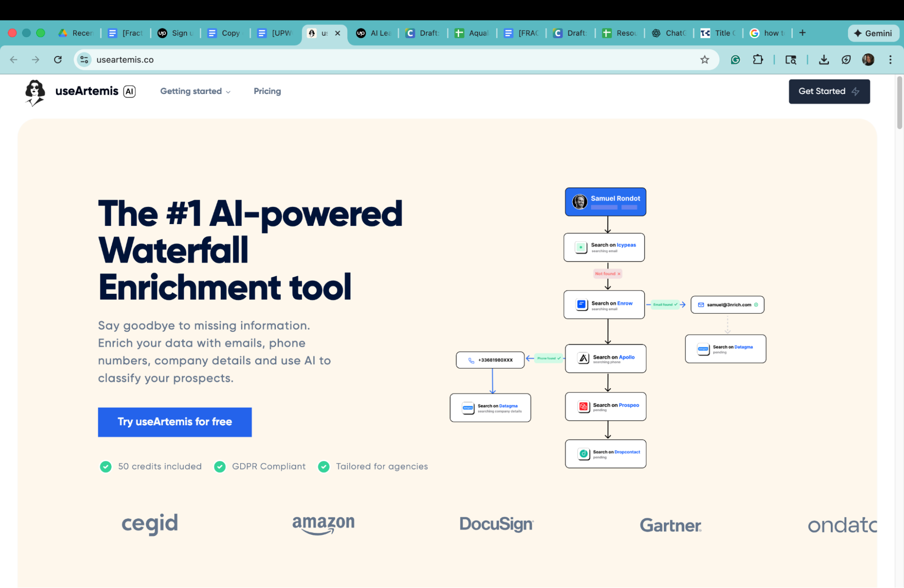Click the Search on Icypeas node
Screen dimensions: 904x588
coord(604,247)
